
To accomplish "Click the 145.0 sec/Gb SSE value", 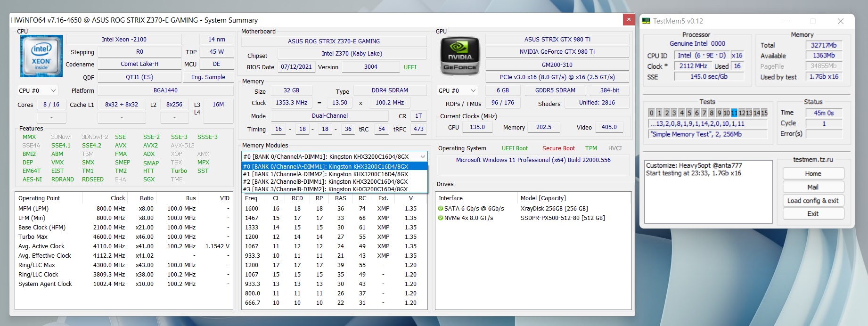I will pyautogui.click(x=709, y=76).
